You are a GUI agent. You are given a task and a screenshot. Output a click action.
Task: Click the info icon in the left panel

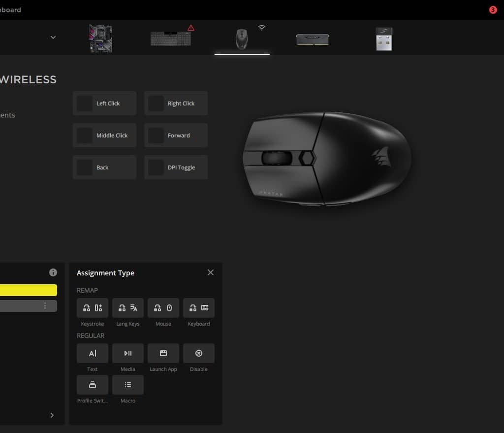pyautogui.click(x=53, y=272)
